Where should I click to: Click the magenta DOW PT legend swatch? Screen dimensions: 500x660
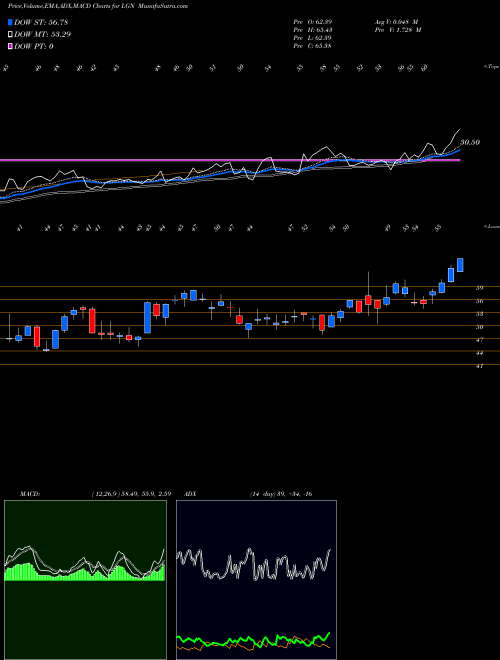point(11,46)
